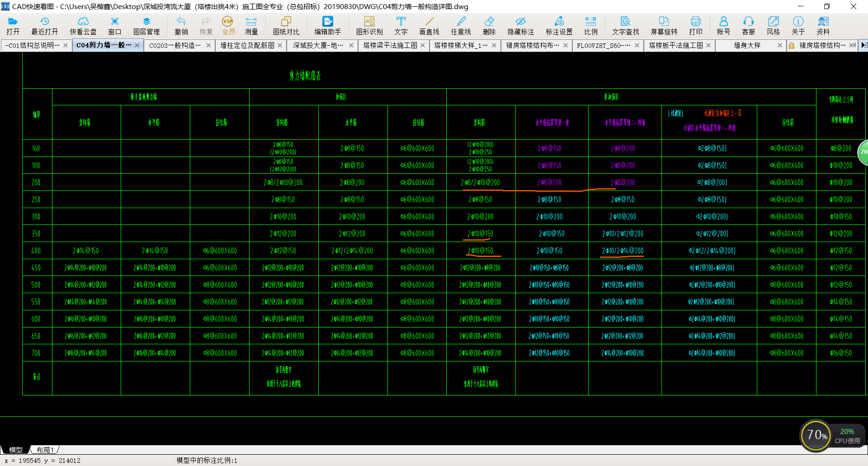868x466 pixels.
Task: Select the 任意线 freehand line tool
Action: pyautogui.click(x=461, y=26)
